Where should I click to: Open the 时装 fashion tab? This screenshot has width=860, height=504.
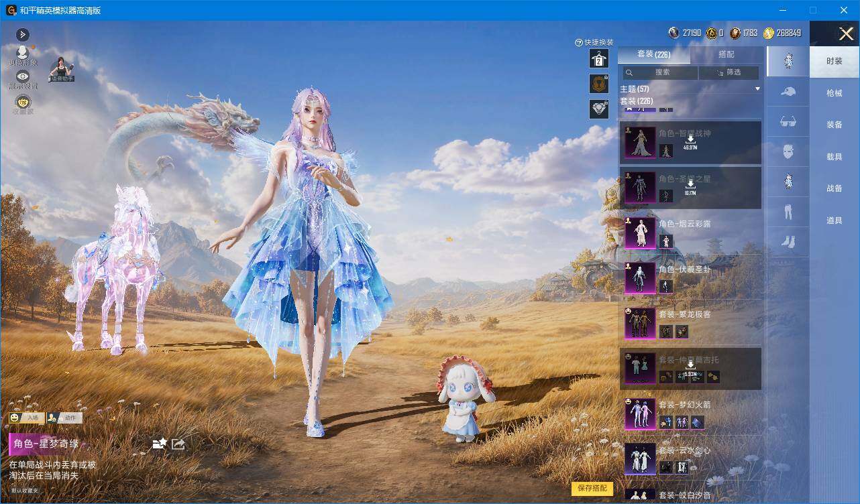coord(835,61)
